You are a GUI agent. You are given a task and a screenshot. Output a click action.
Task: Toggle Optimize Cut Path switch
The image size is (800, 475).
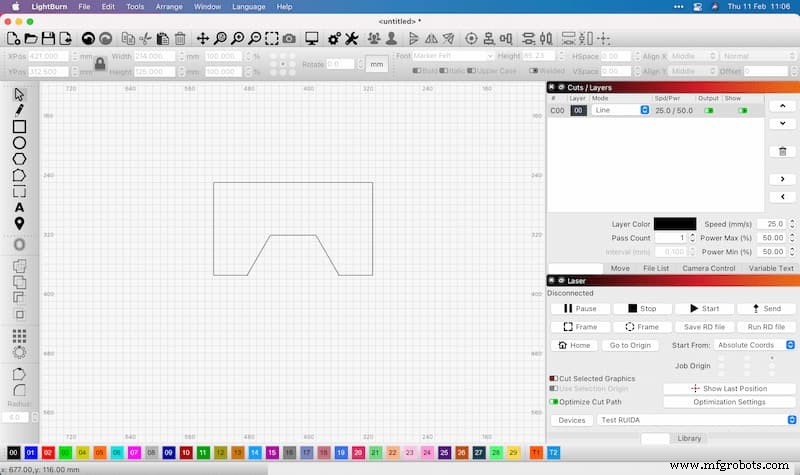click(x=553, y=402)
